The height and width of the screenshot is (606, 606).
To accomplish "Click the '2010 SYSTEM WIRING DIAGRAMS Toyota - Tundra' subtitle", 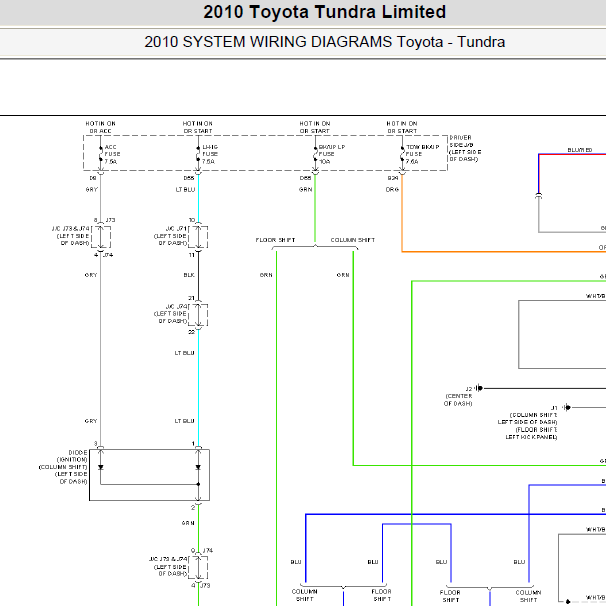I will (325, 42).
